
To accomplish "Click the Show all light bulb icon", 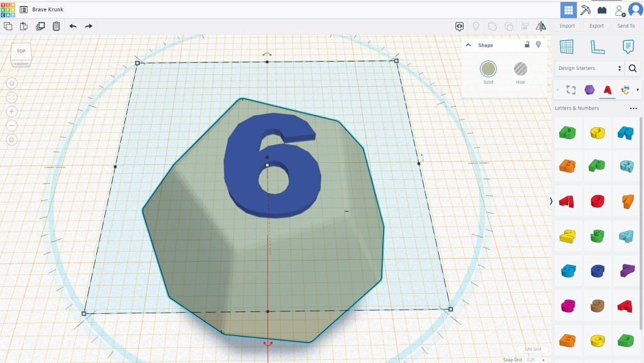I will (x=476, y=26).
